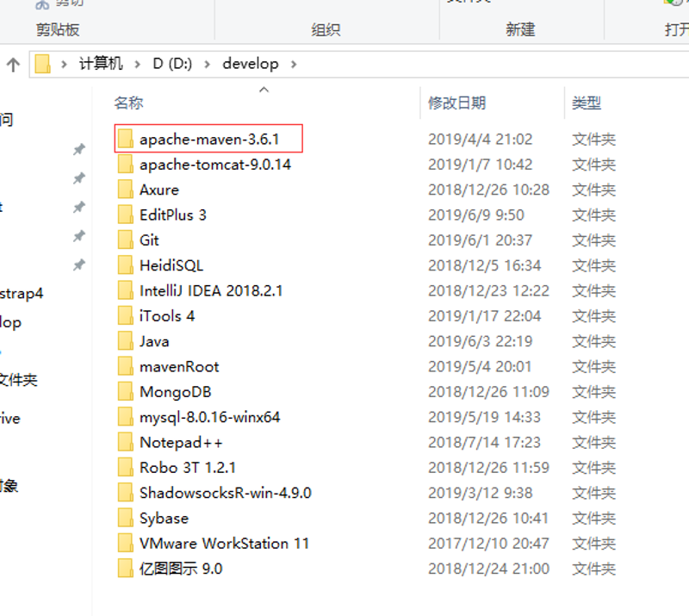Click the mavenRoot folder icon
This screenshot has height=616, width=689.
(x=125, y=367)
